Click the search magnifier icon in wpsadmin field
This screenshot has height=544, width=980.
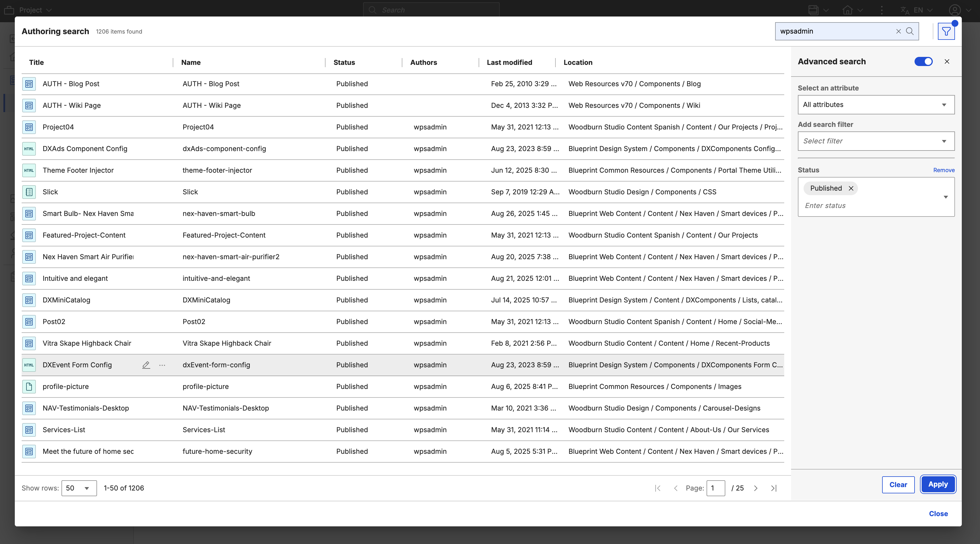(x=910, y=31)
